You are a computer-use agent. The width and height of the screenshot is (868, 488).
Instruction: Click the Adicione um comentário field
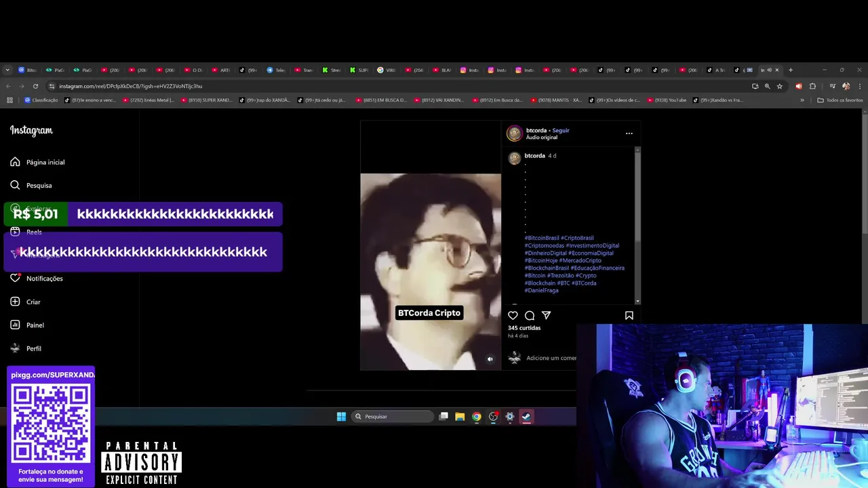tap(551, 358)
